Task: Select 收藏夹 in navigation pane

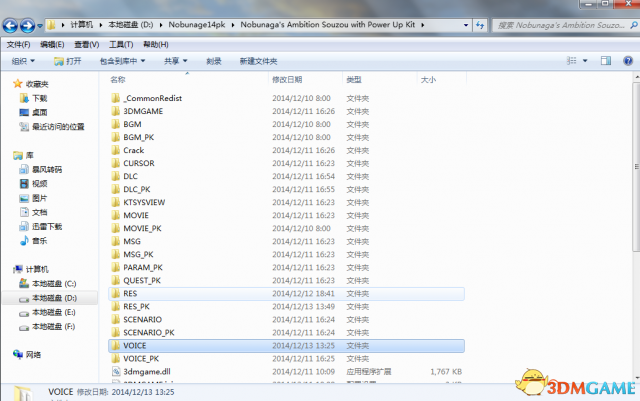Action: coord(37,84)
